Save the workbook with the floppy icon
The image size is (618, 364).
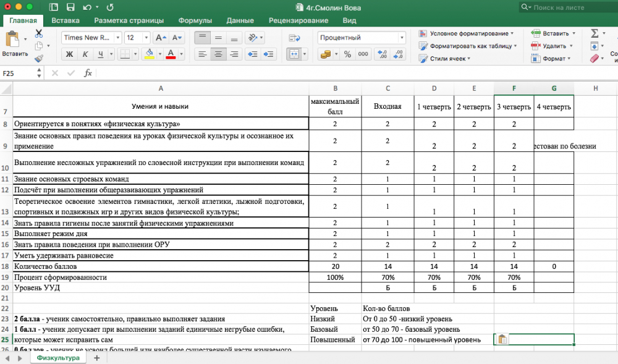tap(70, 7)
